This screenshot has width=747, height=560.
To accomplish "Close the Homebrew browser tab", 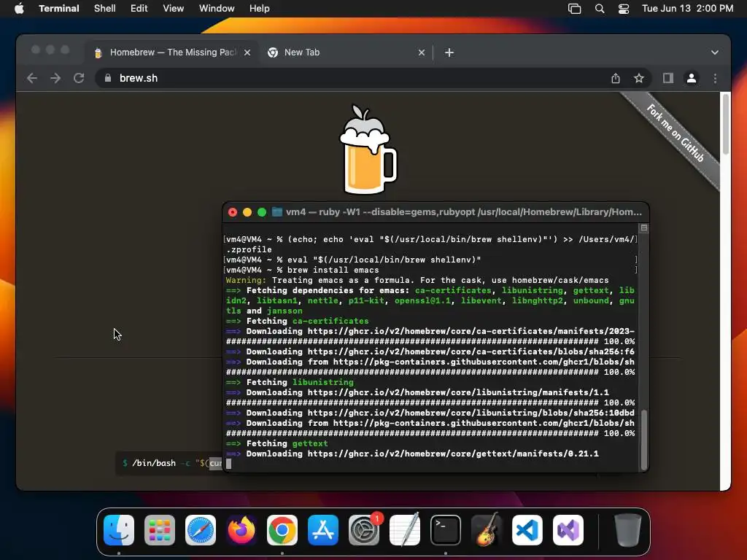I will pyautogui.click(x=247, y=52).
